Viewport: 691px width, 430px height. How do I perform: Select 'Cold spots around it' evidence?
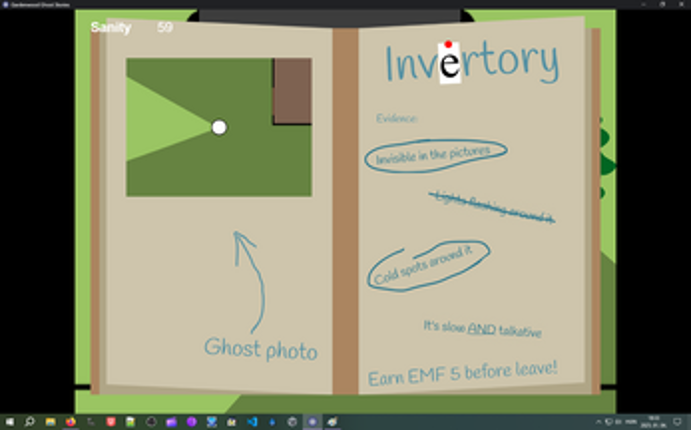[x=428, y=266]
